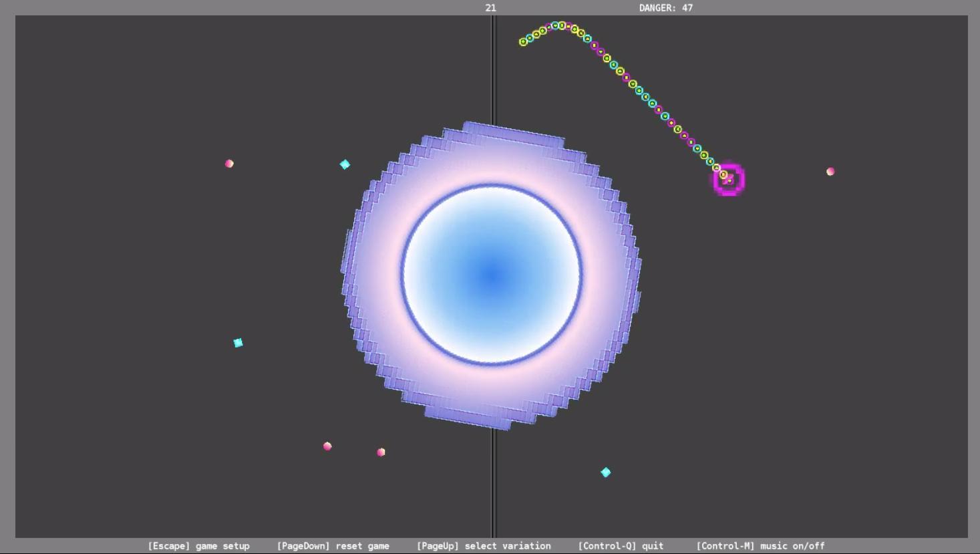The width and height of the screenshot is (980, 554).
Task: Click the orange orb below the planet
Action: [x=381, y=452]
